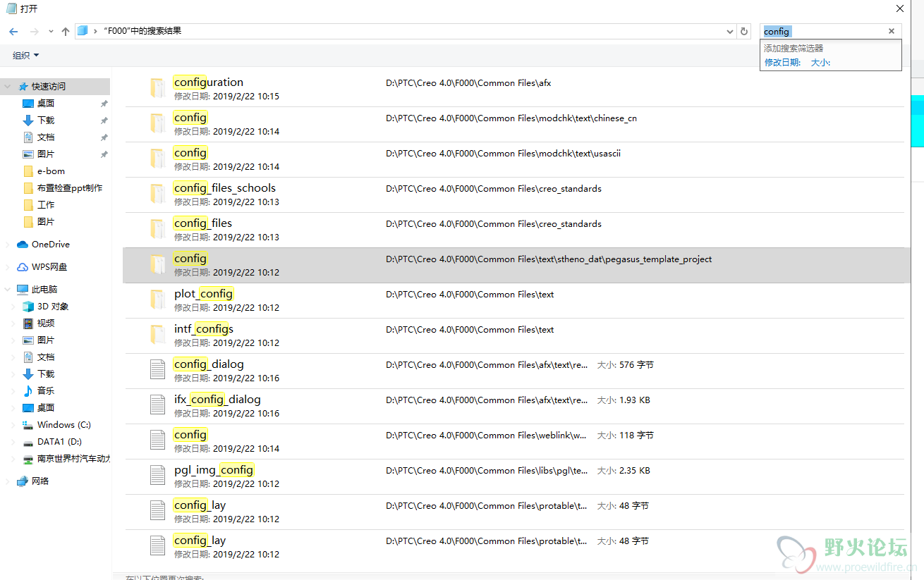The width and height of the screenshot is (924, 580).
Task: Click path ending in Common Files\afx
Action: 468,83
